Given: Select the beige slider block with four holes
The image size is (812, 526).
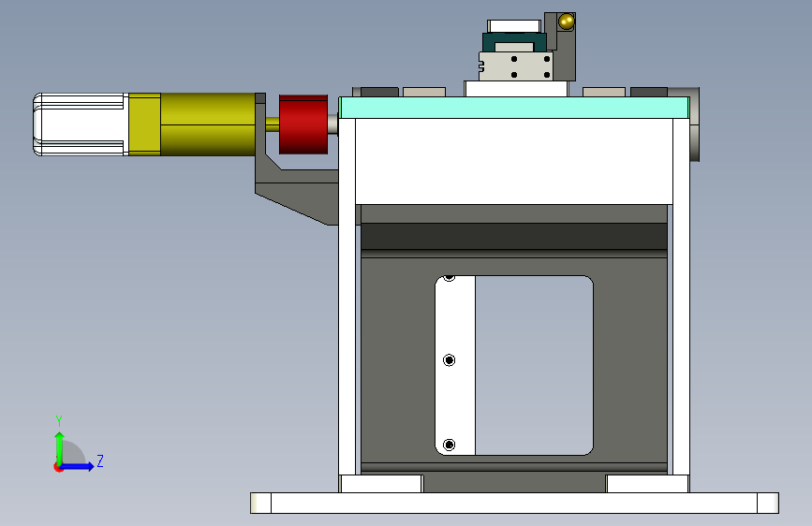Looking at the screenshot, I should coord(516,66).
